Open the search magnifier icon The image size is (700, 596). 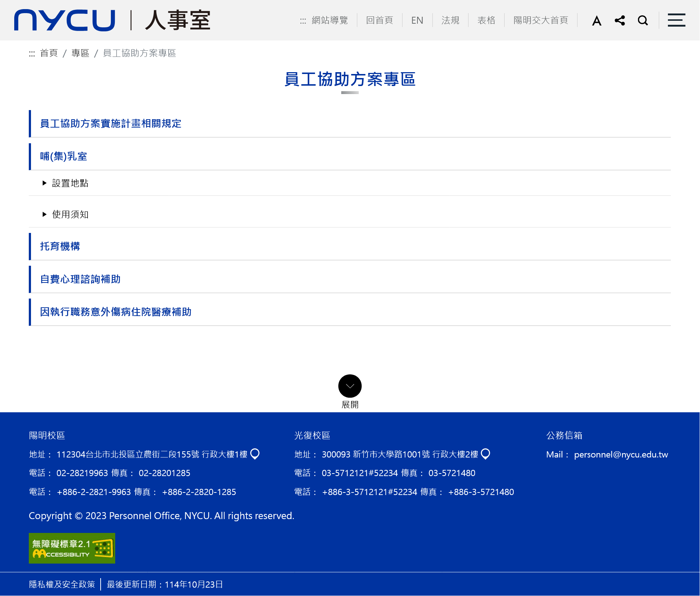click(643, 20)
